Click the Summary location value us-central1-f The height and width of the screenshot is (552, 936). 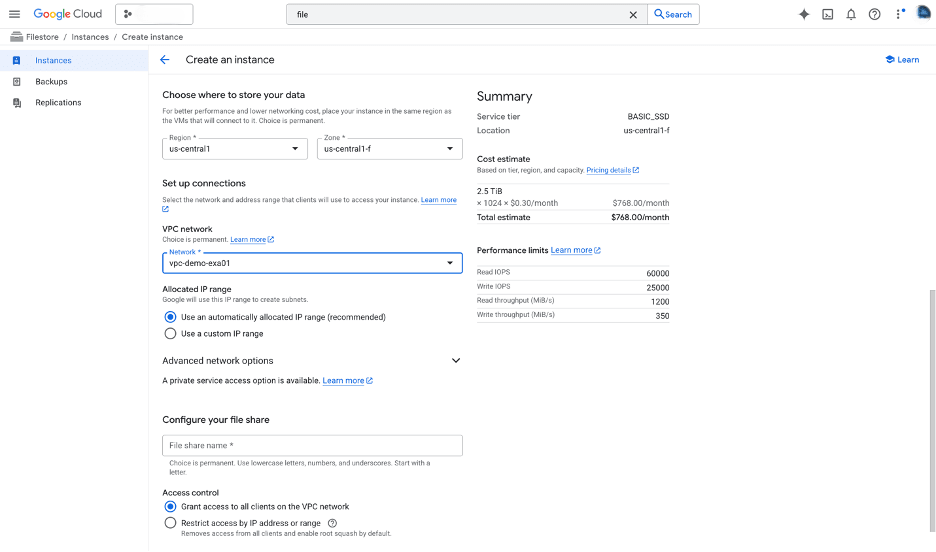[x=646, y=130]
